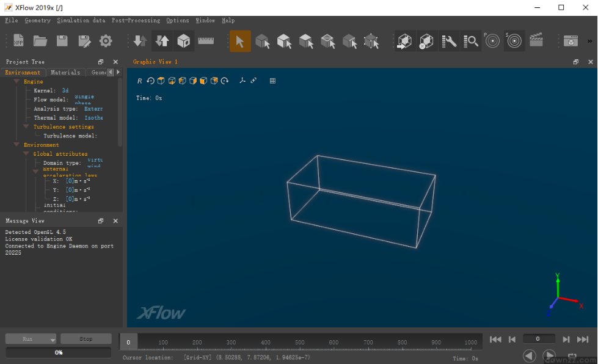Open the Run button dropdown arrow
This screenshot has height=364, width=598.
[53, 340]
